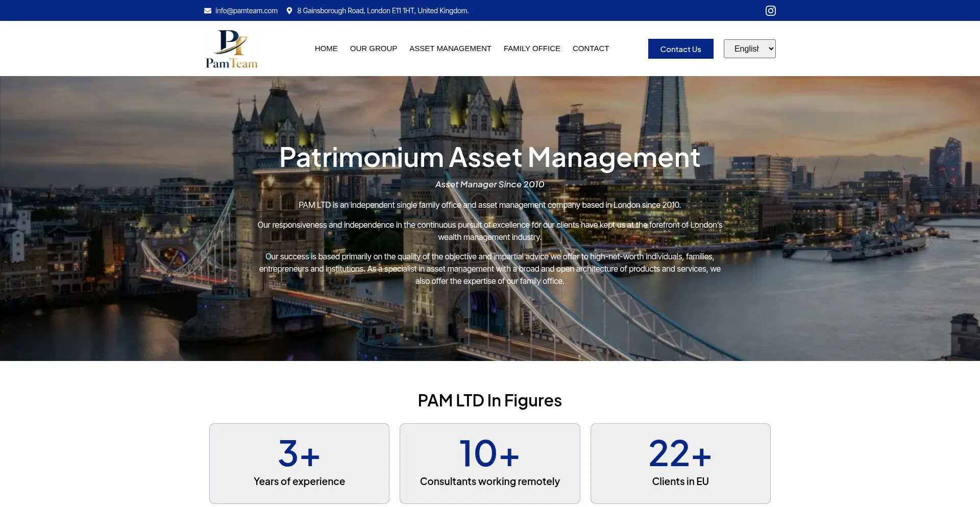Go to the HOME menu item
This screenshot has height=507, width=980.
[326, 49]
